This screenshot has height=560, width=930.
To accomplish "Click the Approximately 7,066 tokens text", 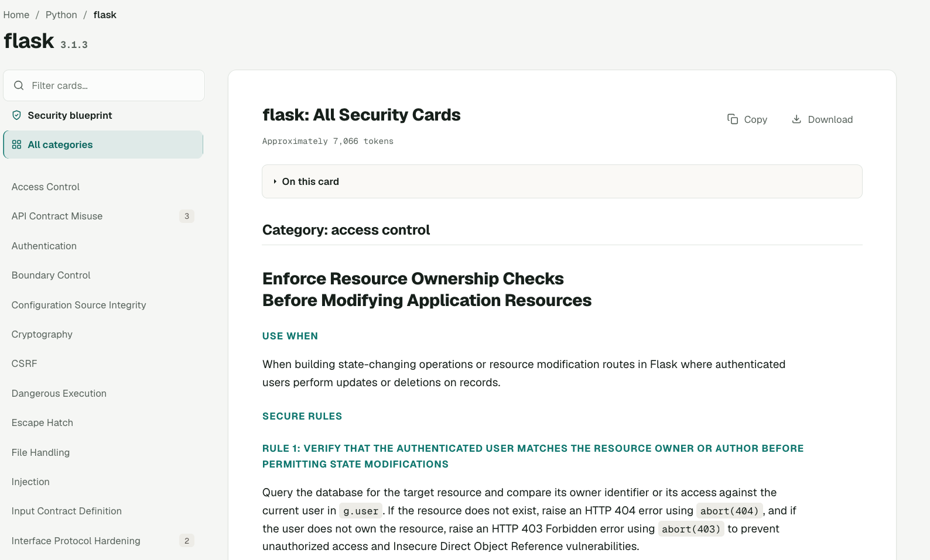I will (x=328, y=141).
